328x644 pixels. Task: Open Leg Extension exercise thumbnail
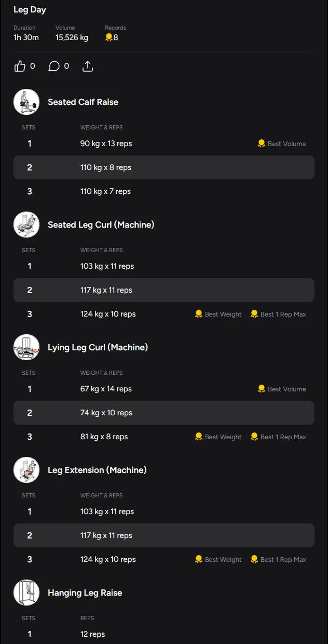(26, 470)
